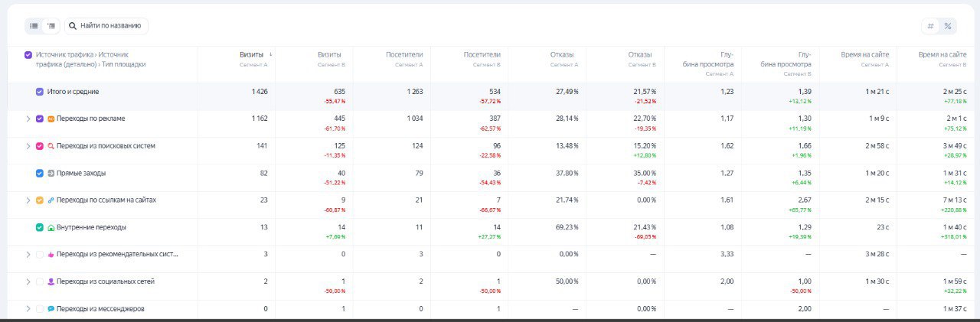Toggle the select-all checkbox in table header
Screen dimensions: 980x322
(x=28, y=55)
